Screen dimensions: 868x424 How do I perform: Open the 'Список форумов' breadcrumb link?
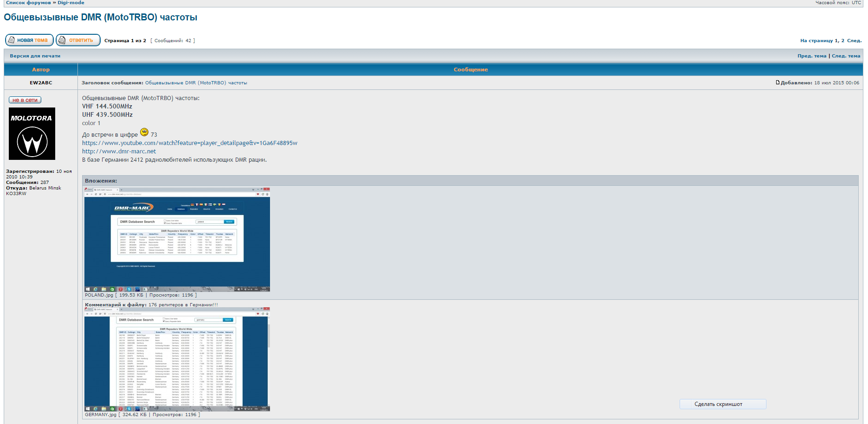click(28, 3)
